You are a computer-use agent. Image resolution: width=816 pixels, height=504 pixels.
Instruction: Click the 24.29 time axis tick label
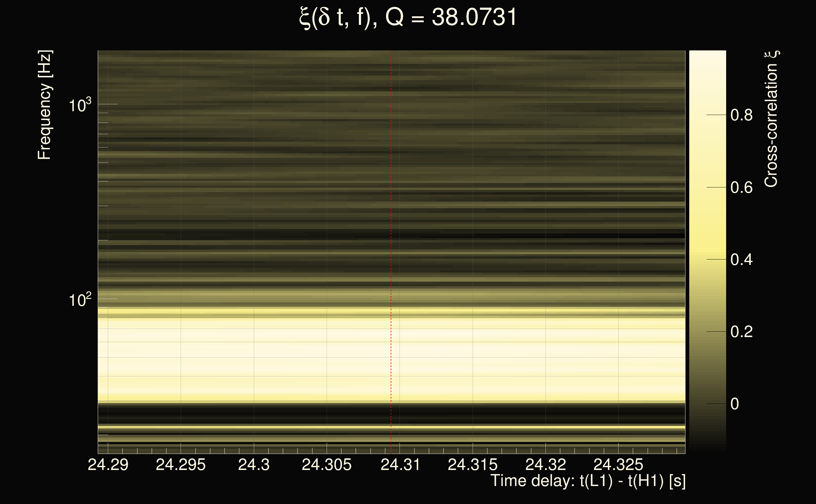point(108,465)
